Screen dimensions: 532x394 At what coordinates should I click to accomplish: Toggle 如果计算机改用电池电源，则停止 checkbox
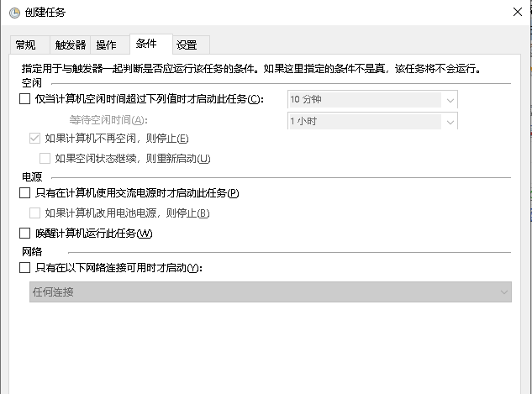[34, 213]
